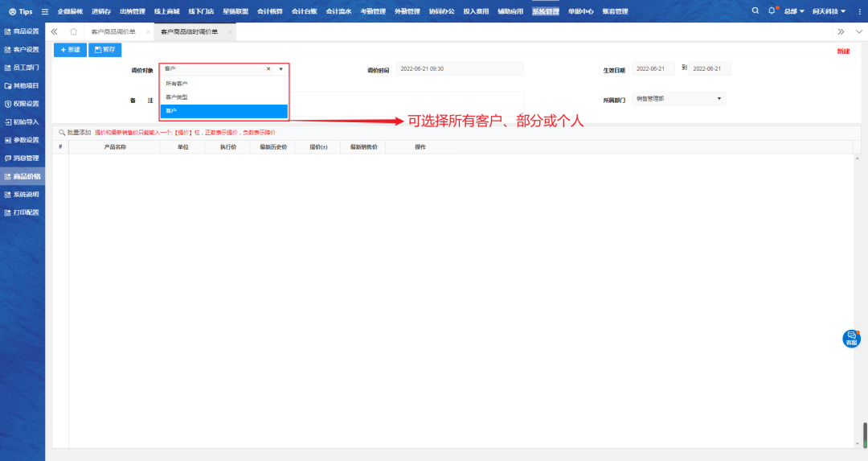Collapse sidebar with the double-left arrow icon
The height and width of the screenshot is (461, 868).
pyautogui.click(x=54, y=31)
